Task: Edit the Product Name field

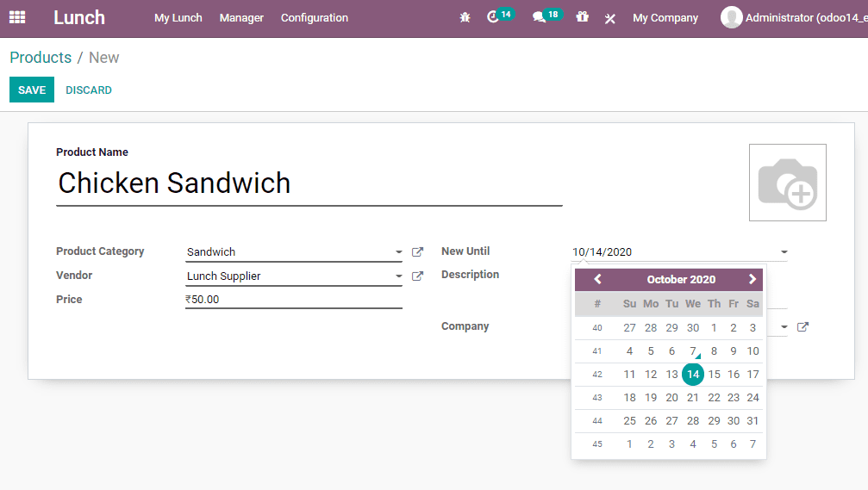Action: coord(309,183)
